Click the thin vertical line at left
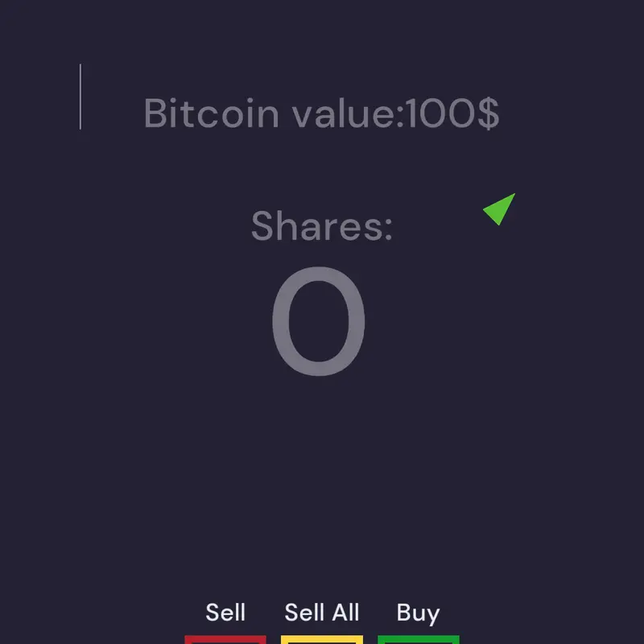 point(80,97)
